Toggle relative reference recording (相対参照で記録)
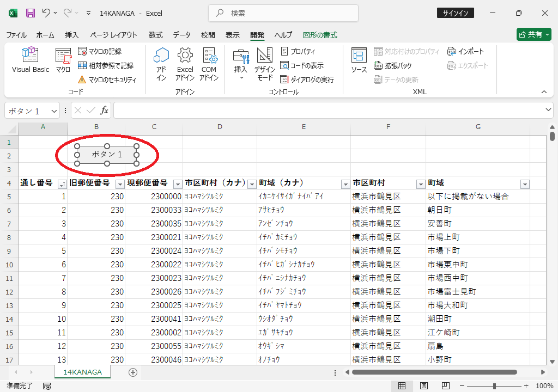Viewport: 558px width, 392px height. tap(106, 65)
